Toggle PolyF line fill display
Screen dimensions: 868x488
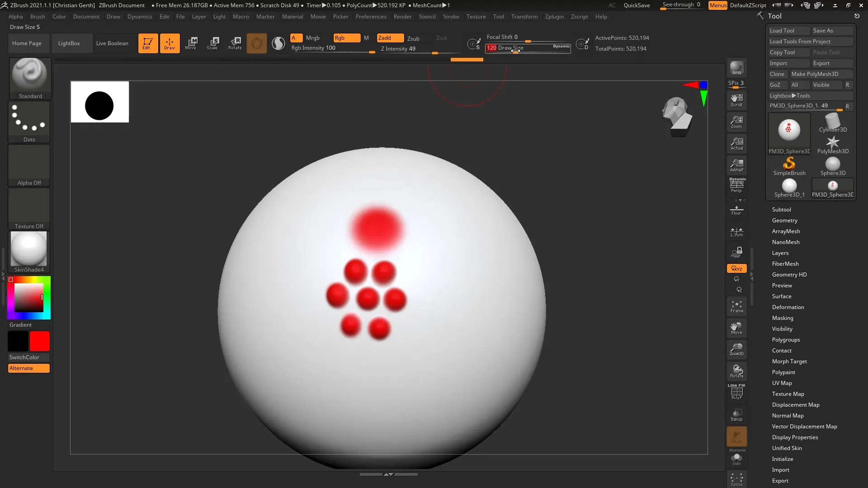(x=736, y=392)
